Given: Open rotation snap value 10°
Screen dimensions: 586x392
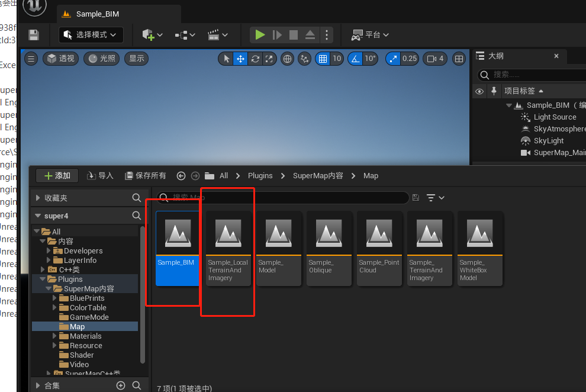Looking at the screenshot, I should 370,59.
